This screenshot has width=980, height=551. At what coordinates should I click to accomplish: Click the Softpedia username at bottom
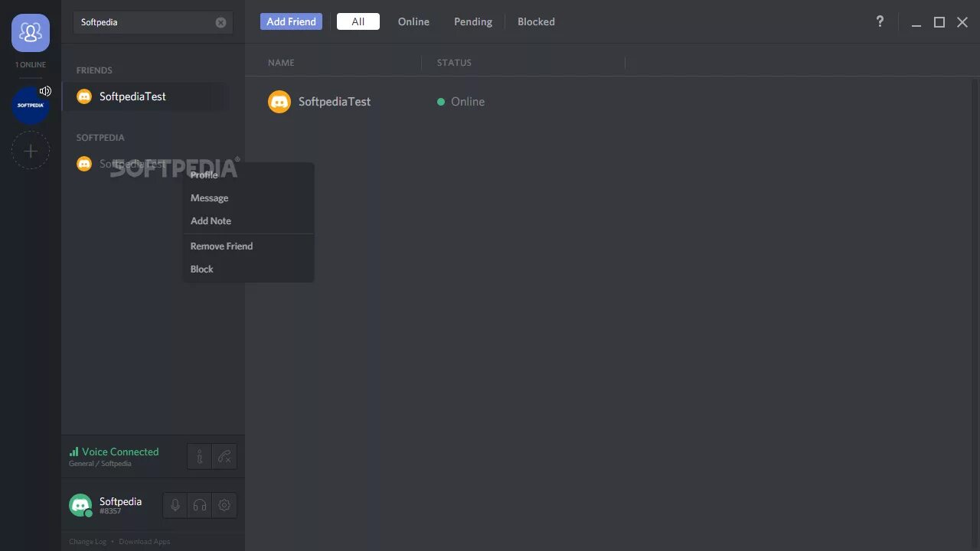(x=120, y=501)
